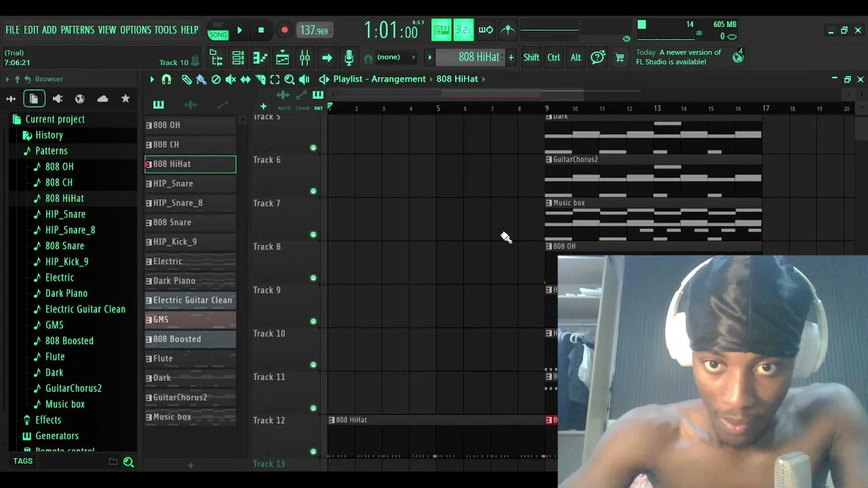Open the 808 HiHat pattern selector
This screenshot has height=488, width=868.
click(x=470, y=58)
